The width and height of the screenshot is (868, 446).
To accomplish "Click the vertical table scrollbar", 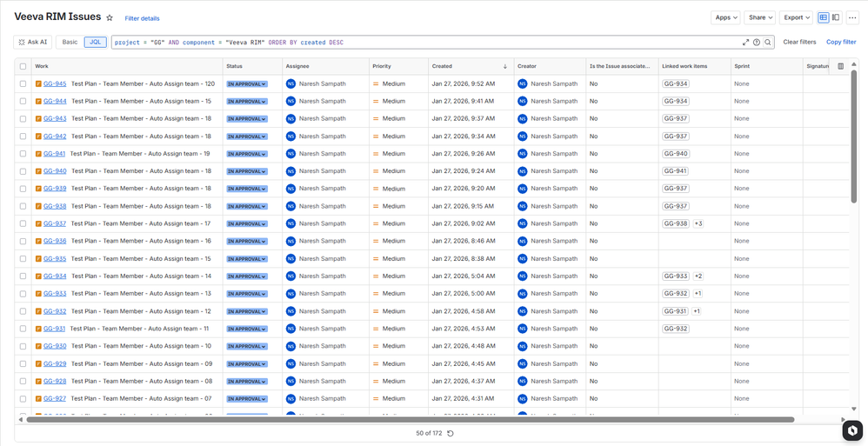I will 854,136.
